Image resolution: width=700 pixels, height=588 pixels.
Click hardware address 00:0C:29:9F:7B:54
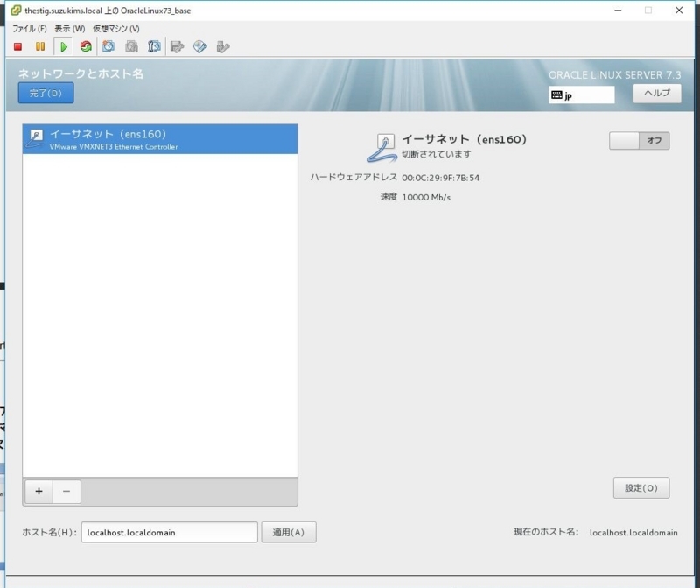440,178
